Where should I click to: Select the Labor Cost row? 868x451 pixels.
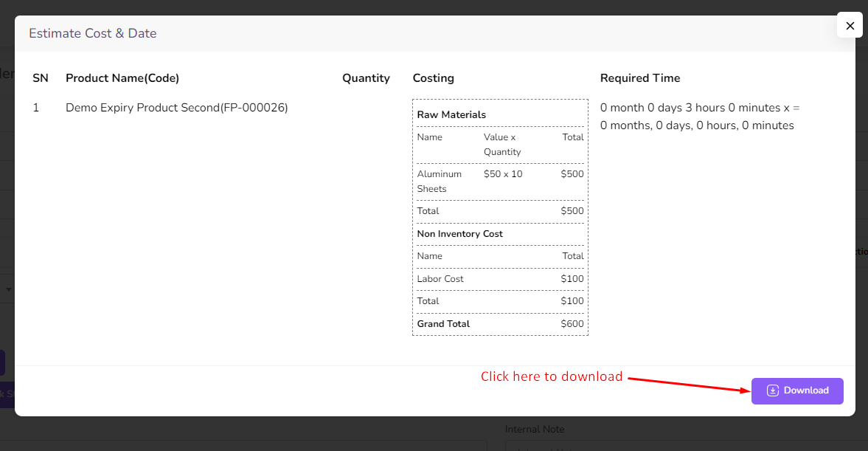440,279
